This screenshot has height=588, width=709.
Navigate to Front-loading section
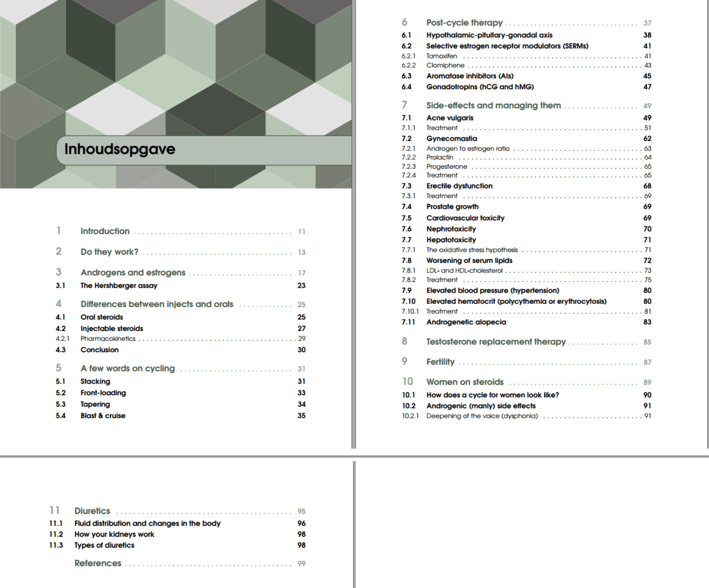click(x=103, y=393)
